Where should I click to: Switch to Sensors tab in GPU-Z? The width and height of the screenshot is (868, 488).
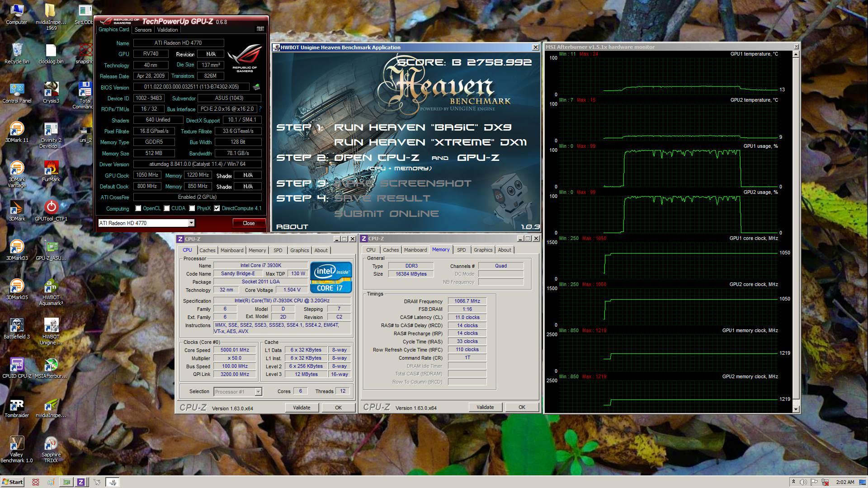[x=143, y=30]
